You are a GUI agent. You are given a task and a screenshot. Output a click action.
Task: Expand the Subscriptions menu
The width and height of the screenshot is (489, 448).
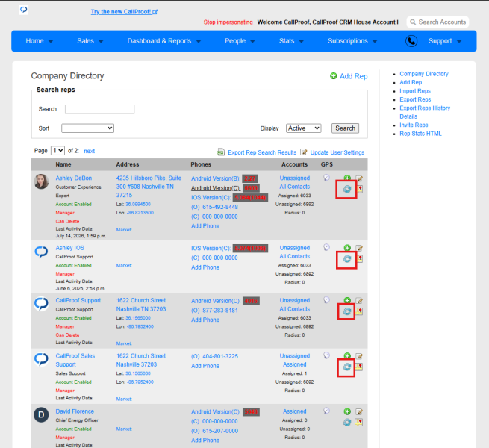tap(352, 41)
